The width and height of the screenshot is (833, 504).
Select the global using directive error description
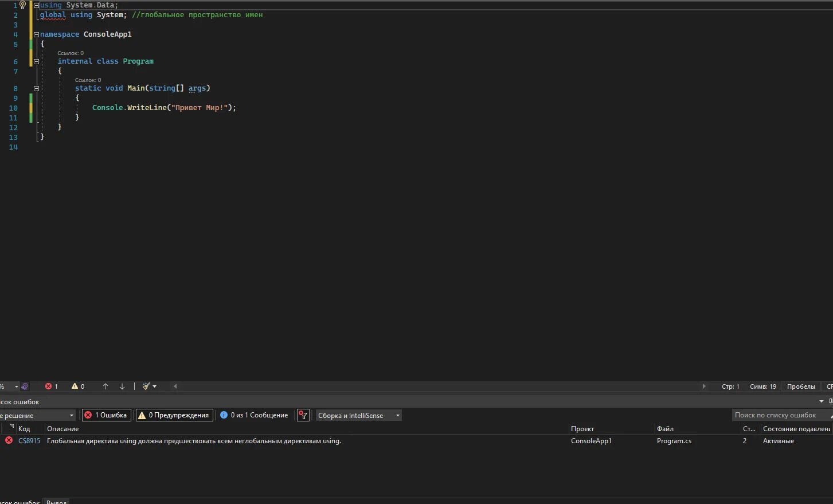194,441
